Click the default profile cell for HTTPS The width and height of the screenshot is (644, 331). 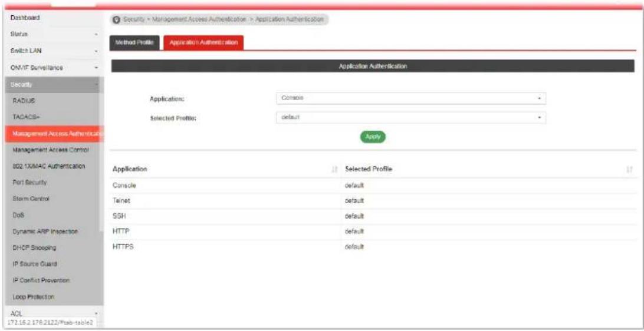[489, 247]
